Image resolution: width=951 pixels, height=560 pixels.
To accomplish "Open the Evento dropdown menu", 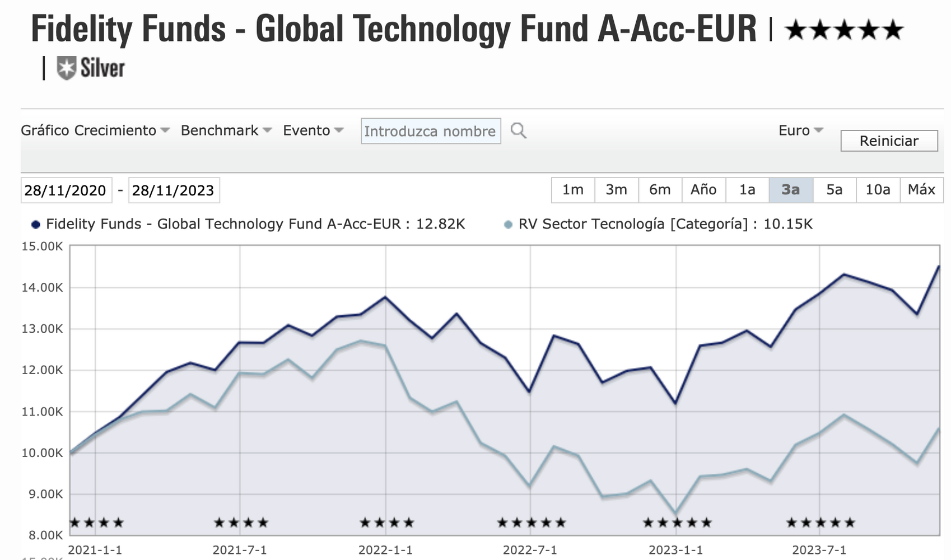I will (313, 130).
